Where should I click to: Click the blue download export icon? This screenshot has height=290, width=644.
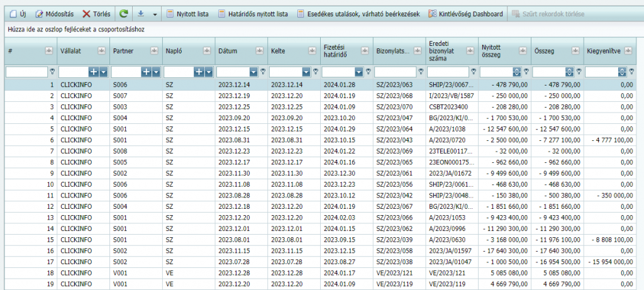(142, 13)
